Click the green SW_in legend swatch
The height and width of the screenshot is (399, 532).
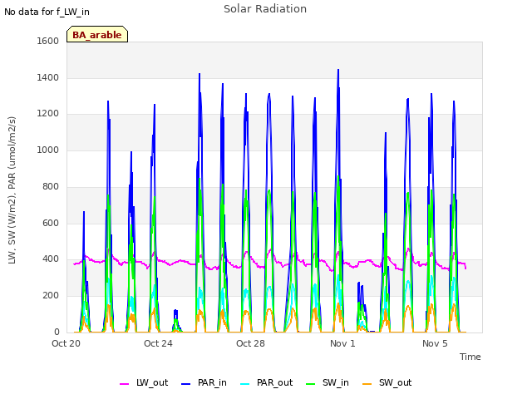pos(310,384)
